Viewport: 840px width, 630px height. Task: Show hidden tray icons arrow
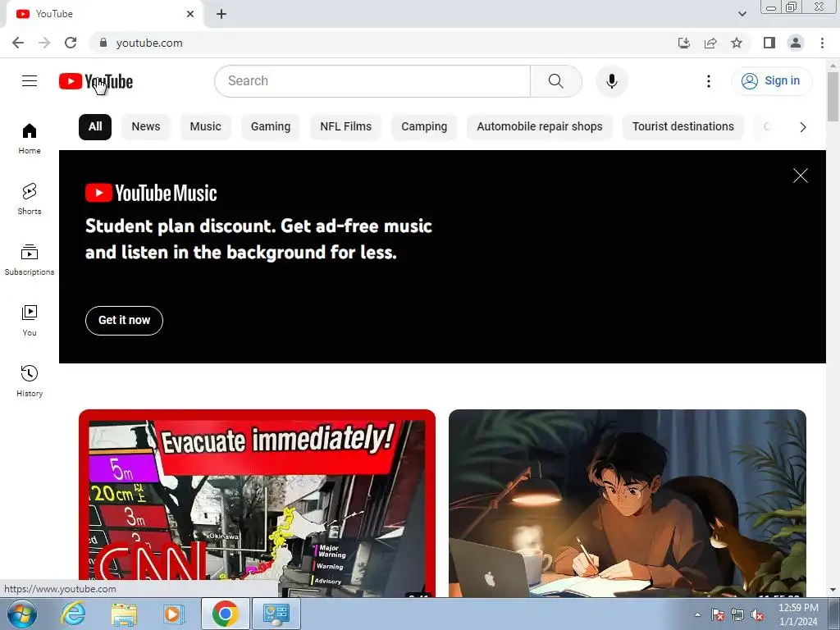697,614
